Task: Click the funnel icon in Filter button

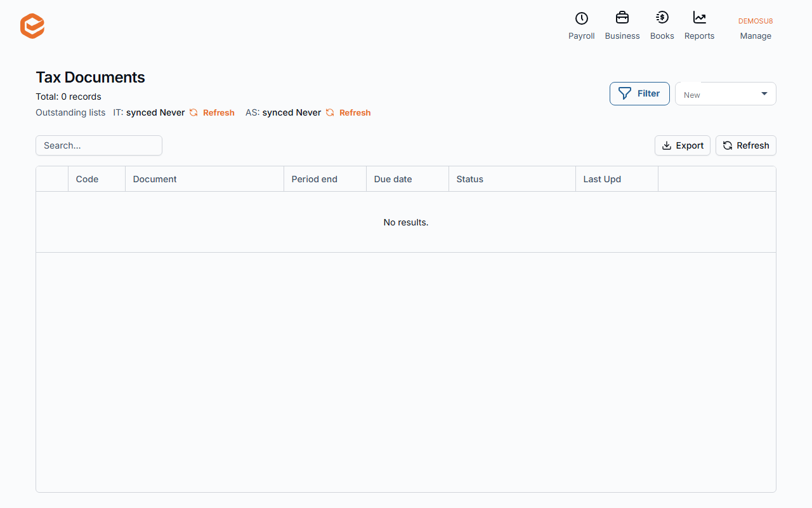Action: tap(625, 93)
